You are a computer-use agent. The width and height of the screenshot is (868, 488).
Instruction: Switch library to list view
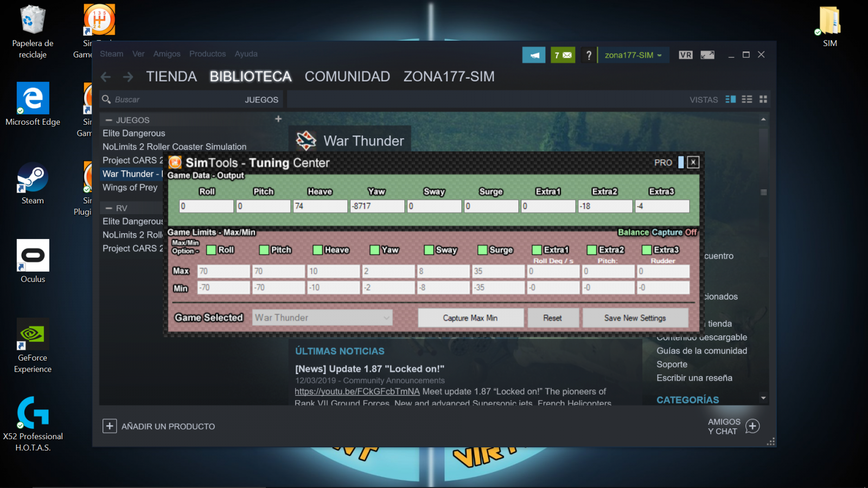tap(747, 99)
